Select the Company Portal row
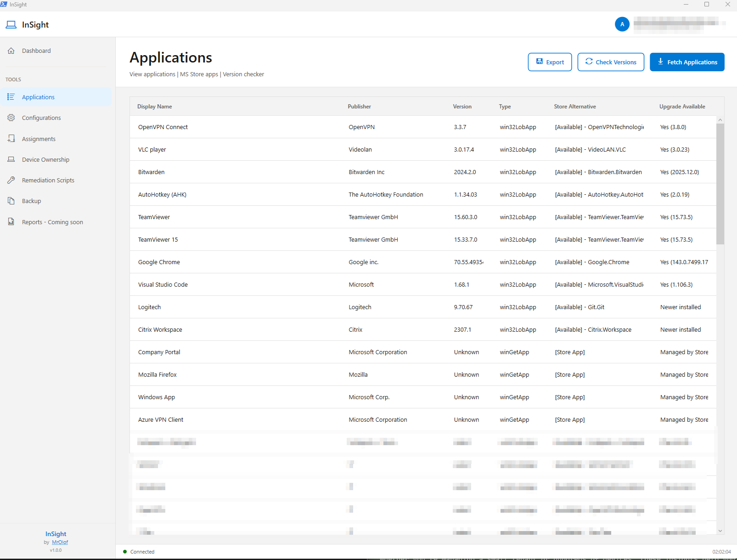 pyautogui.click(x=423, y=352)
